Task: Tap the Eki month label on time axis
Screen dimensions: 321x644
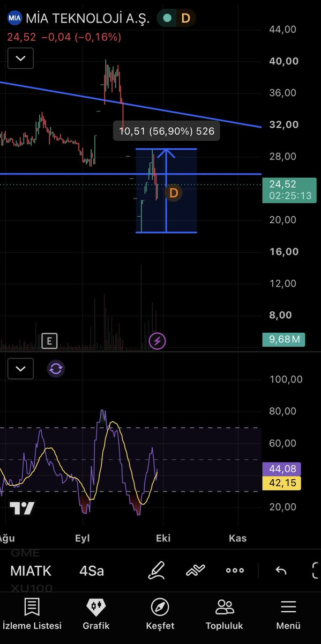Action: [x=163, y=538]
